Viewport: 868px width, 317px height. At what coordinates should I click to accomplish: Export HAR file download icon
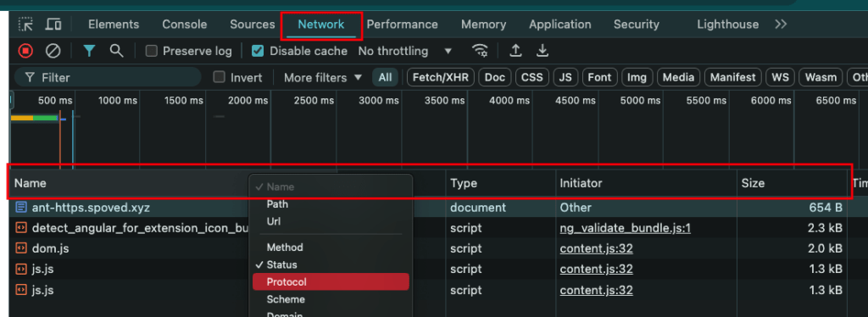[542, 51]
